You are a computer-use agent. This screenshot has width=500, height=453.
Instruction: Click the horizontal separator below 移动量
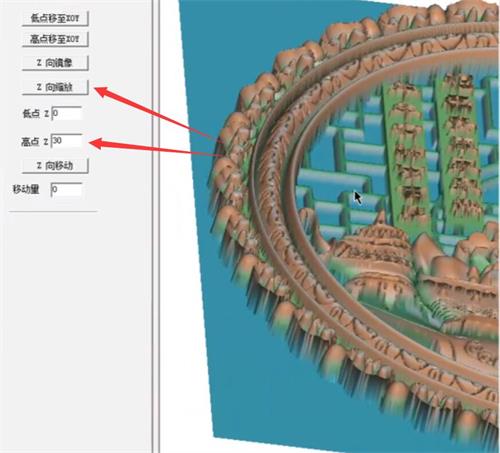(53, 211)
